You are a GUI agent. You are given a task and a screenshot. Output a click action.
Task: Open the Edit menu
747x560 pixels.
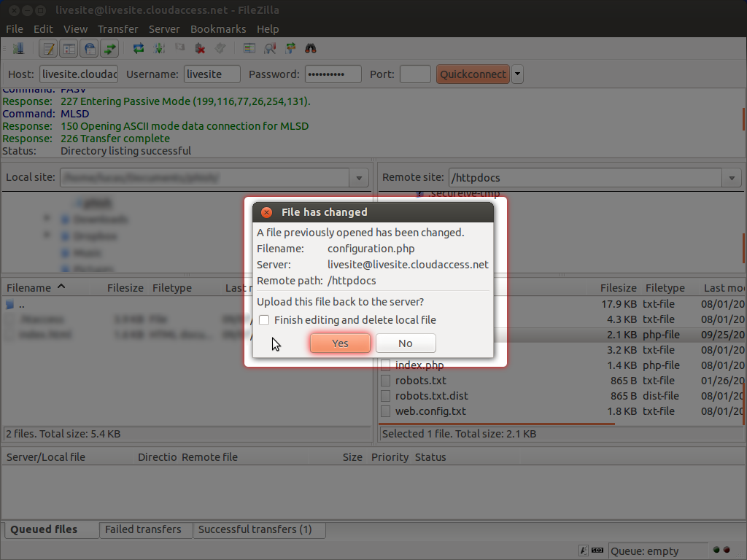[x=43, y=29]
